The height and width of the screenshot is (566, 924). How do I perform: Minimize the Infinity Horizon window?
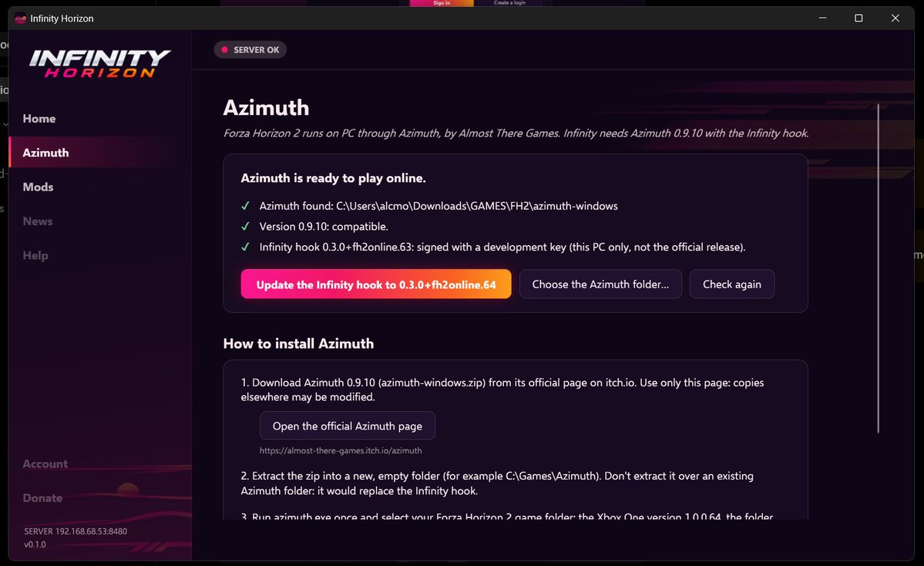822,19
